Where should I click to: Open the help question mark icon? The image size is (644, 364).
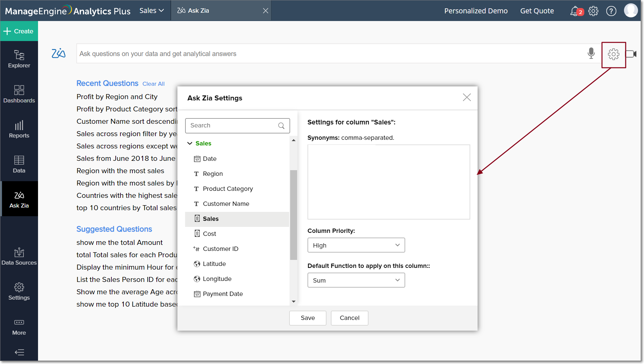pyautogui.click(x=611, y=11)
